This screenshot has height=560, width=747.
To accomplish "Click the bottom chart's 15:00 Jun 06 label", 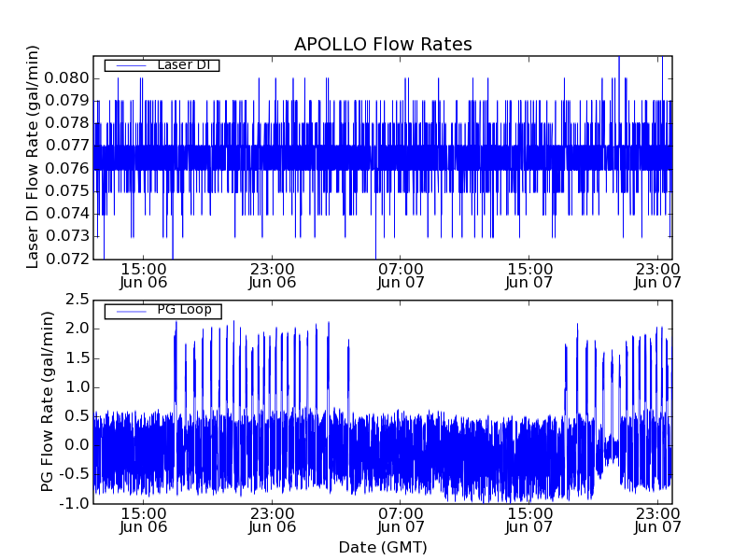I will [144, 521].
